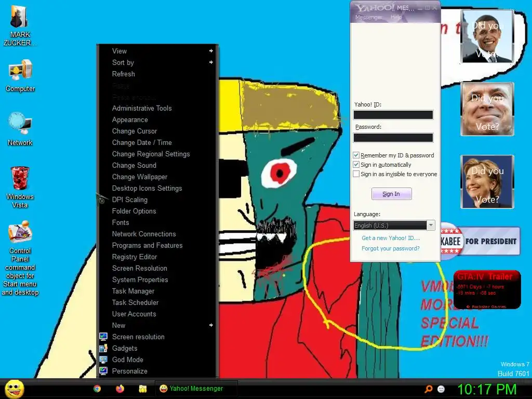Screen dimensions: 532x399
Task: Click the God Mode icon in context menu
Action: coord(103,360)
